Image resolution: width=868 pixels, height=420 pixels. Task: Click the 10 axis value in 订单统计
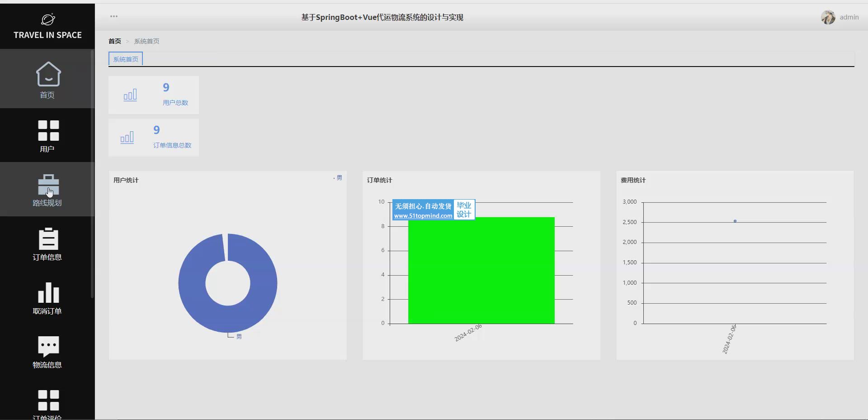[382, 202]
